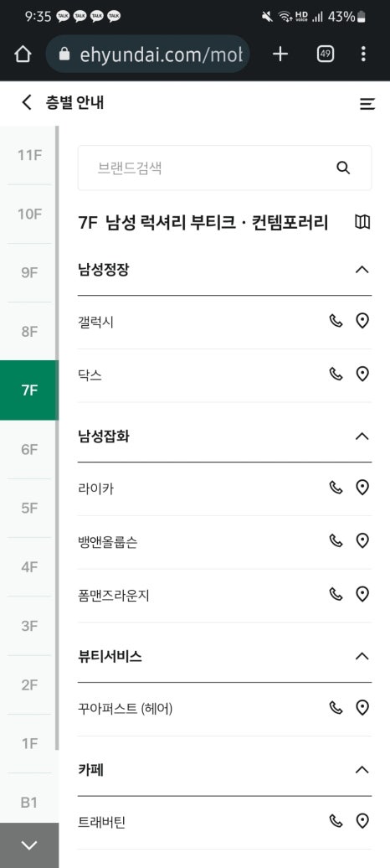This screenshot has width=390, height=868.
Task: Tap the down arrow below floor list
Action: [x=28, y=845]
